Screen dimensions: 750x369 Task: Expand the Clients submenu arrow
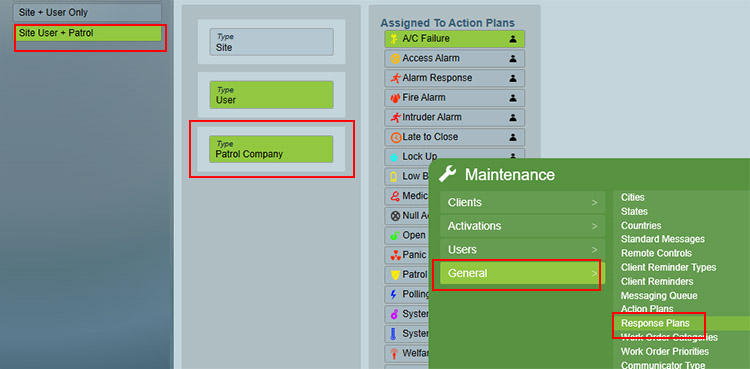595,202
